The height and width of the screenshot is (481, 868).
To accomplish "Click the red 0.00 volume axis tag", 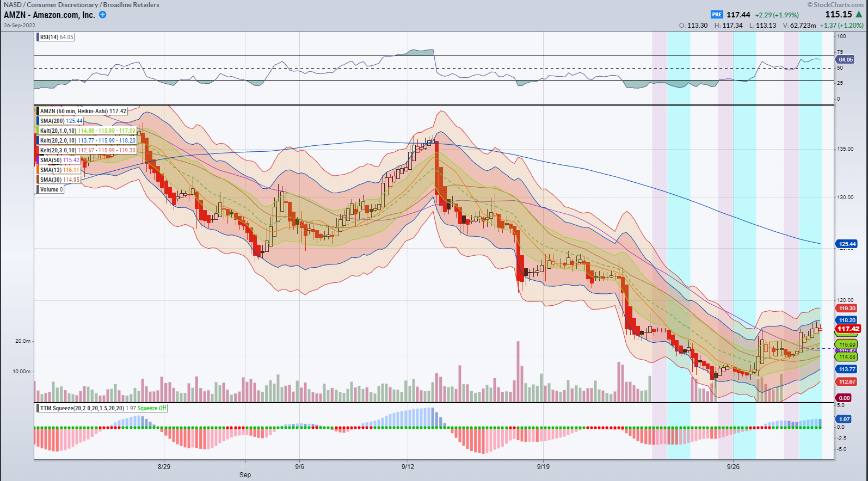I will (844, 398).
